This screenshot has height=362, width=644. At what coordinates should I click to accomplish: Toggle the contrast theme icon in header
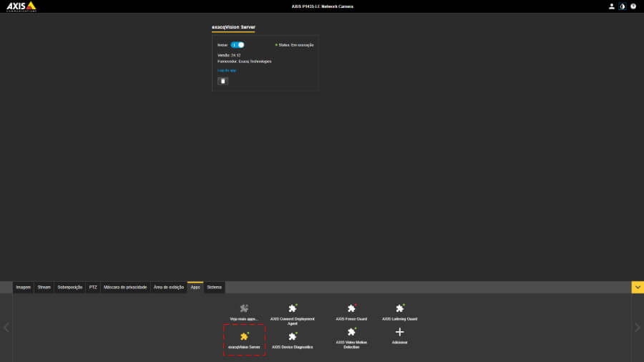pyautogui.click(x=623, y=6)
